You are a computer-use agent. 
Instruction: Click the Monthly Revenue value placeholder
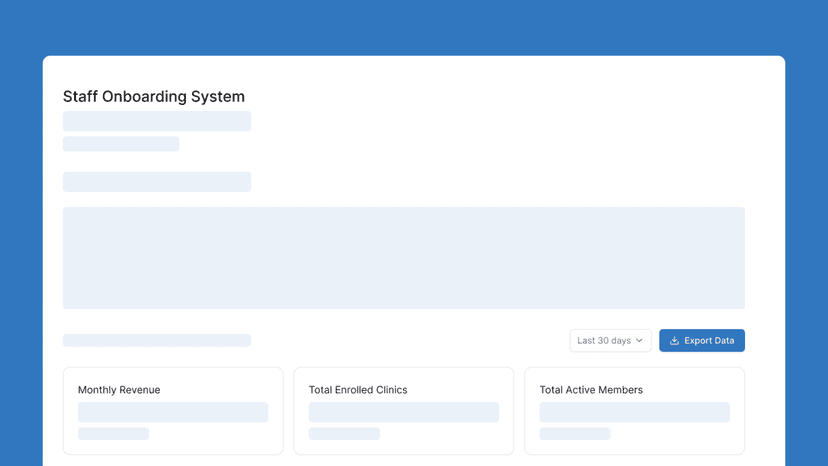173,412
